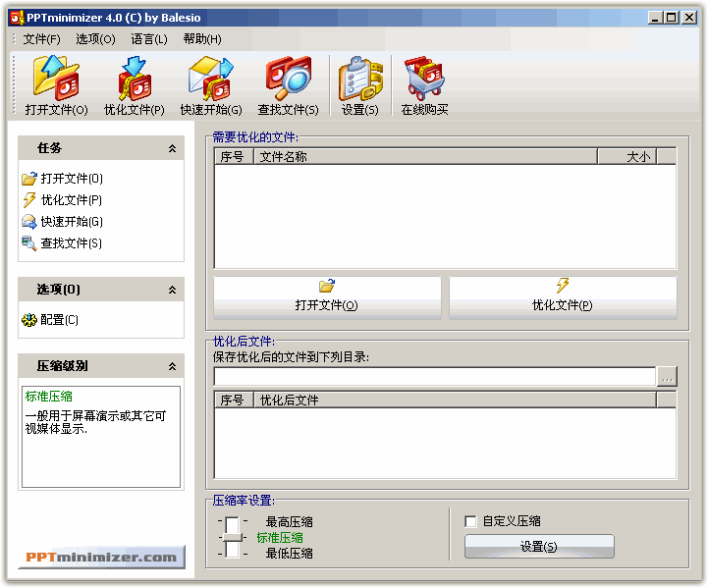Click 快速开始(G) in the 任务 sidebar
708x588 pixels.
coord(63,222)
